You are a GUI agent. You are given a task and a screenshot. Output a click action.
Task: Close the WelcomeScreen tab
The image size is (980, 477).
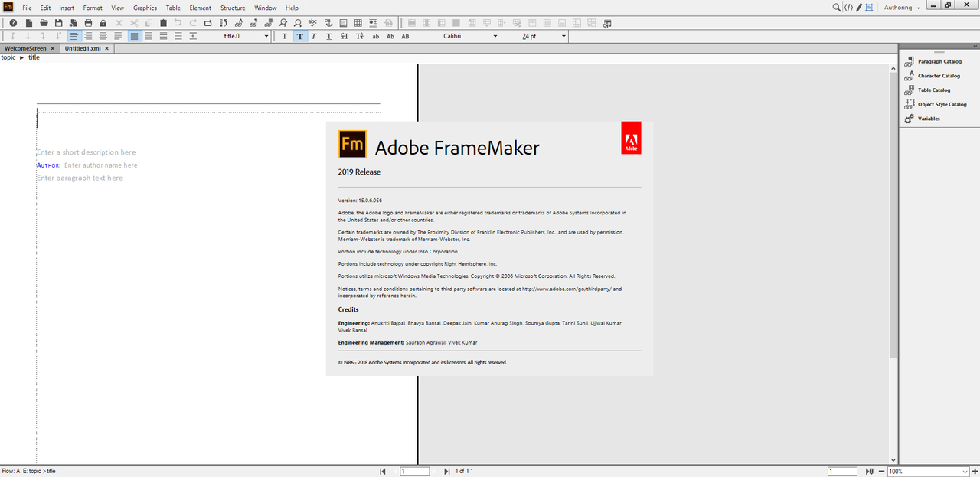coord(52,48)
